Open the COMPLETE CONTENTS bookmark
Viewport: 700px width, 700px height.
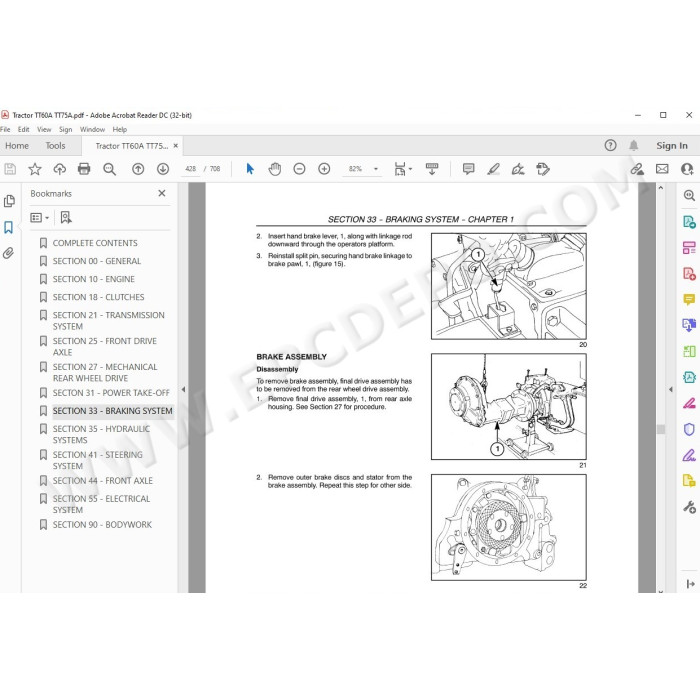95,243
